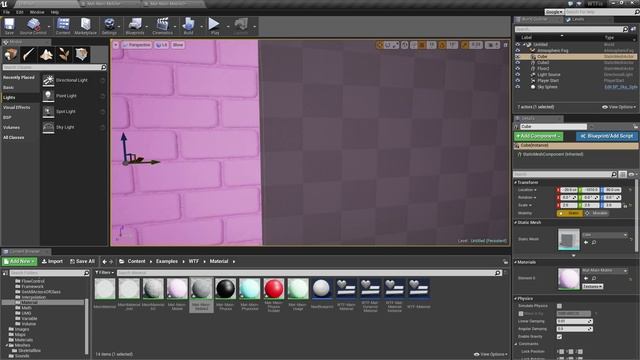This screenshot has height=360, width=640.
Task: Toggle visibility of Light Source actor
Action: 518,75
